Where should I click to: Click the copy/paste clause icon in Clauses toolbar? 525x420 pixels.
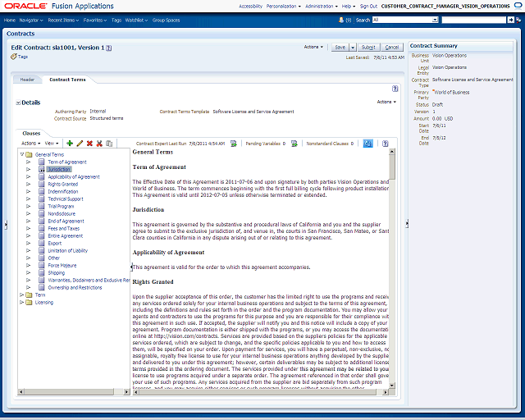pos(109,144)
